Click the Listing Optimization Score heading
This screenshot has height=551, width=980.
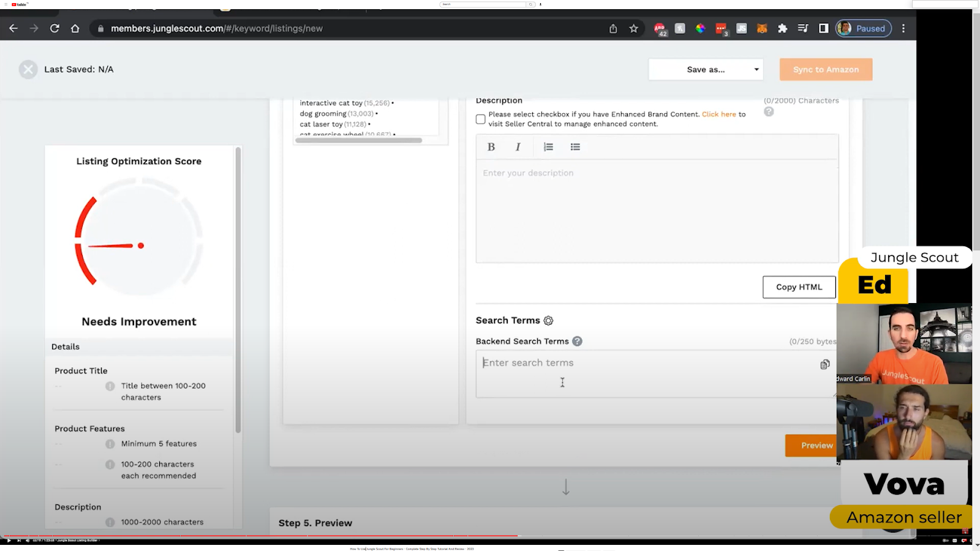(139, 161)
